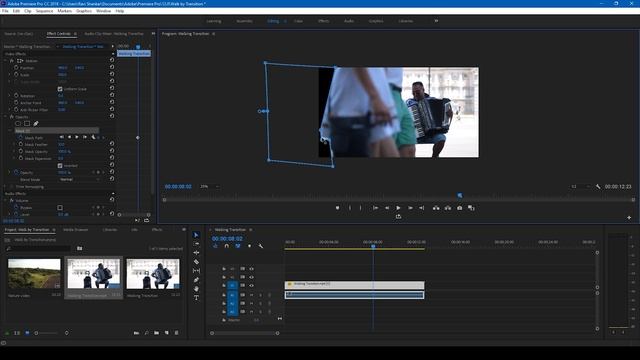The image size is (640, 360).
Task: Delete selected item in Project panel
Action: [176, 333]
